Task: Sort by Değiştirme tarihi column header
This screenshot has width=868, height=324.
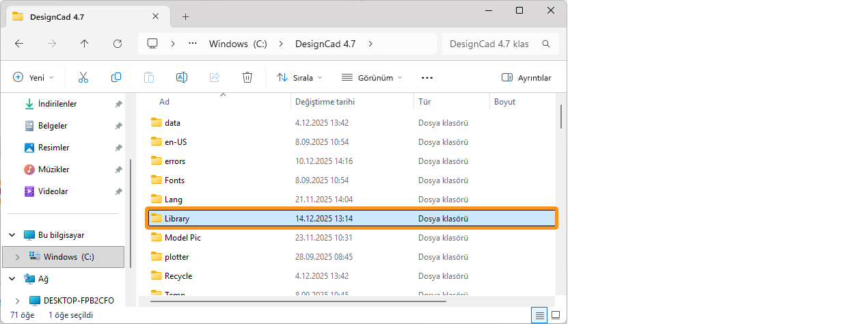Action: coord(325,102)
